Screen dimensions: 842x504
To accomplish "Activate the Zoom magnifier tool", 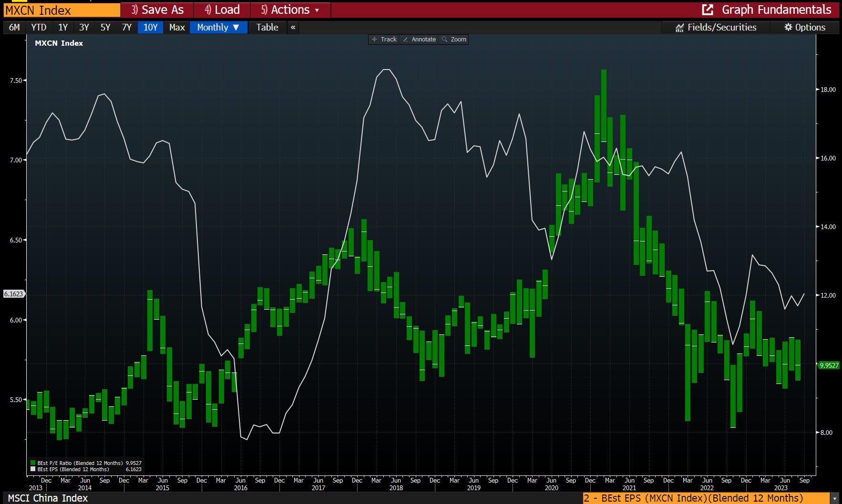I will coord(454,40).
